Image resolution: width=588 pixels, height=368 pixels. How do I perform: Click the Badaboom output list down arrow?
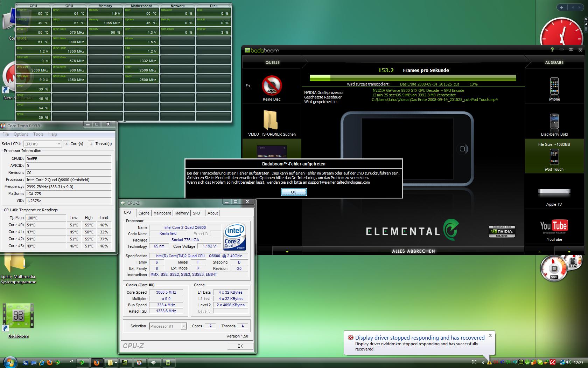click(x=569, y=251)
